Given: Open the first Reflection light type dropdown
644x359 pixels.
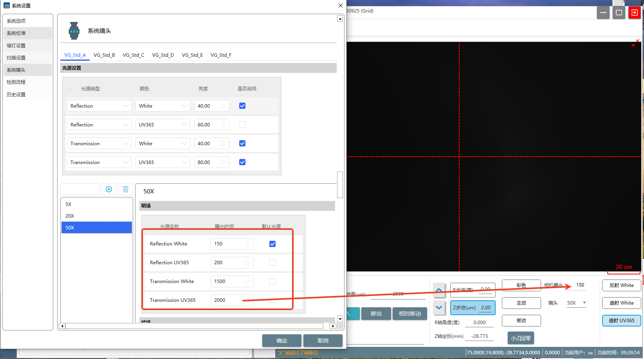Looking at the screenshot, I should (99, 106).
